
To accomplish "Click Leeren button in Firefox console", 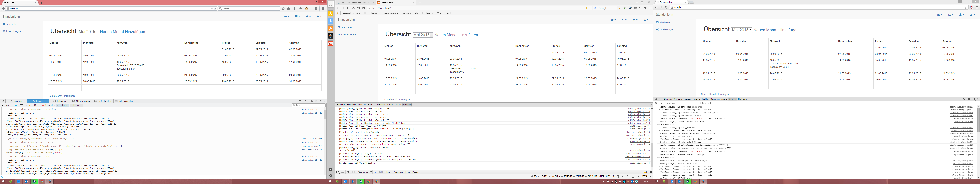I will click(x=76, y=105).
